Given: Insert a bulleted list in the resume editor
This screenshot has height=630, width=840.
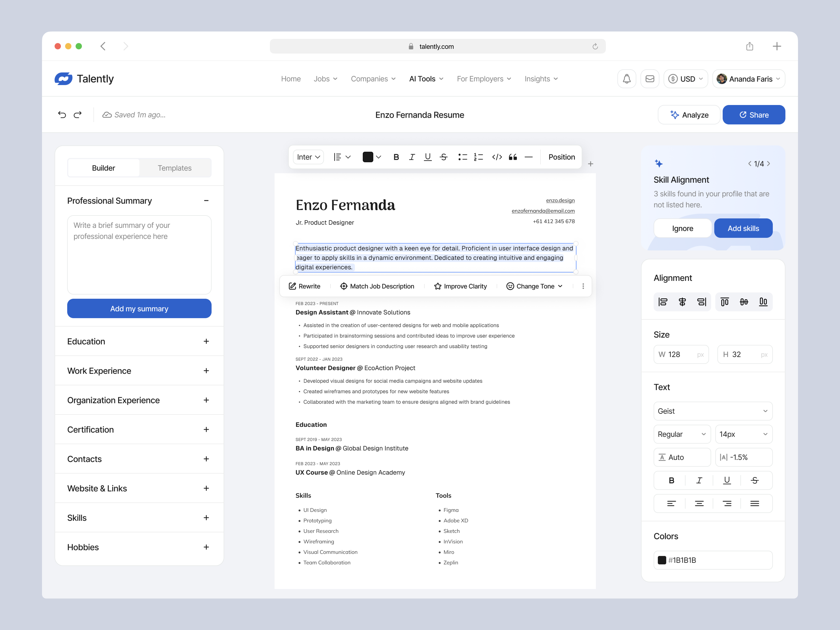Looking at the screenshot, I should (x=463, y=157).
